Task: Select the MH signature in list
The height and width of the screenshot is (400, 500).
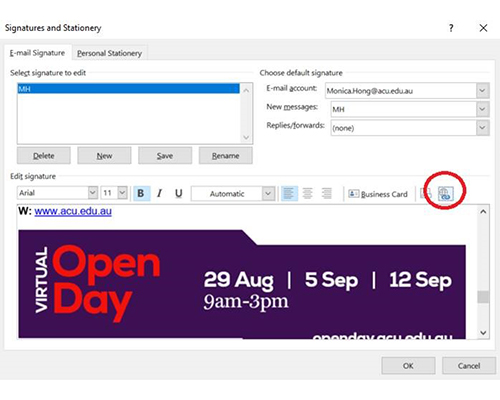Action: click(129, 89)
